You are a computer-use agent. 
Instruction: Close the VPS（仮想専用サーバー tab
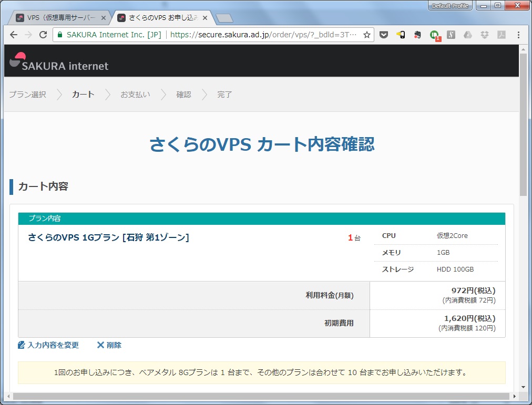104,18
